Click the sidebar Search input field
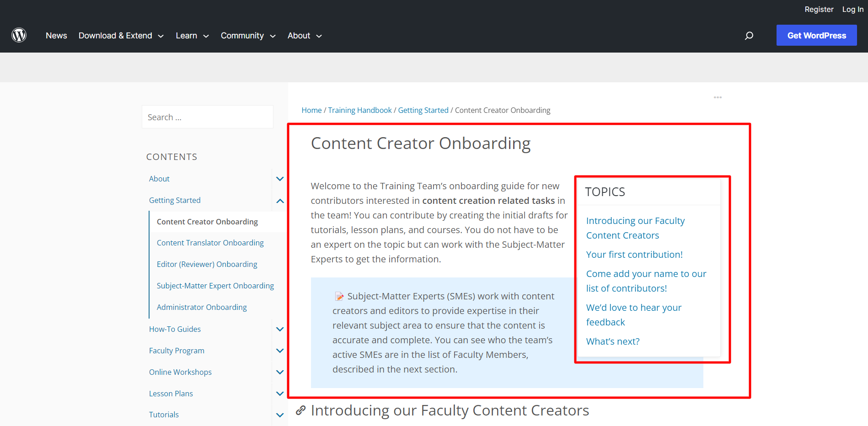 tap(207, 117)
